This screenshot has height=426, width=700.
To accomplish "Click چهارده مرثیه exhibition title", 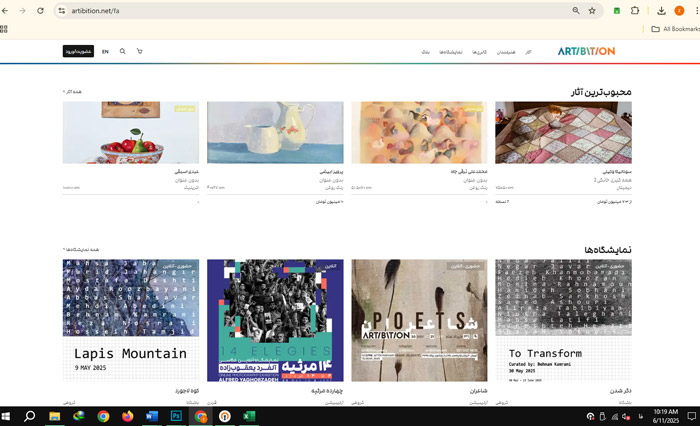I will 327,391.
